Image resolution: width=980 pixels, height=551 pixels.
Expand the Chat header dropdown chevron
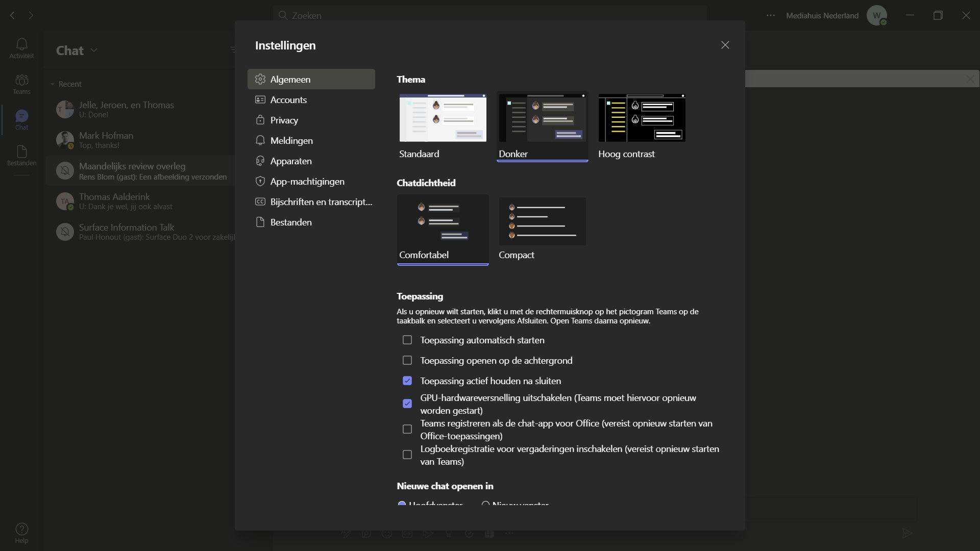(94, 51)
